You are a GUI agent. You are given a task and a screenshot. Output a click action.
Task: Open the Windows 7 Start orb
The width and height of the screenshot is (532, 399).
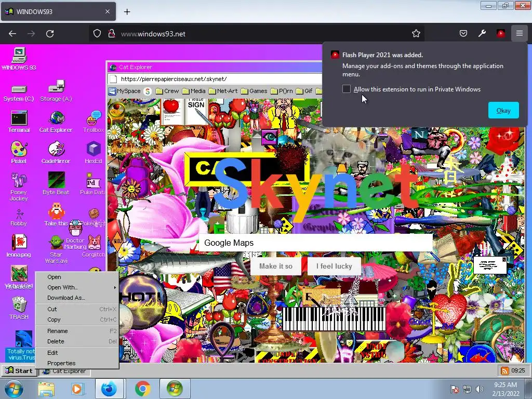pos(14,389)
